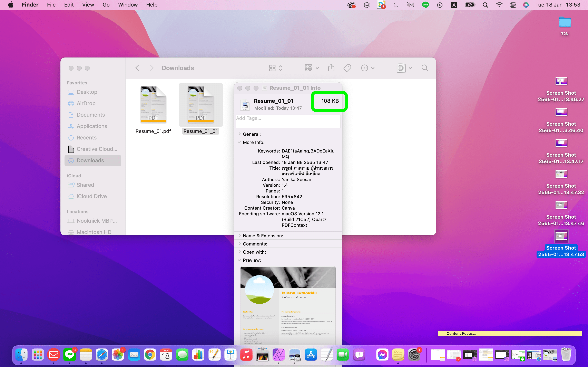Open the Music app in Dock
This screenshot has height=367, width=588.
246,355
